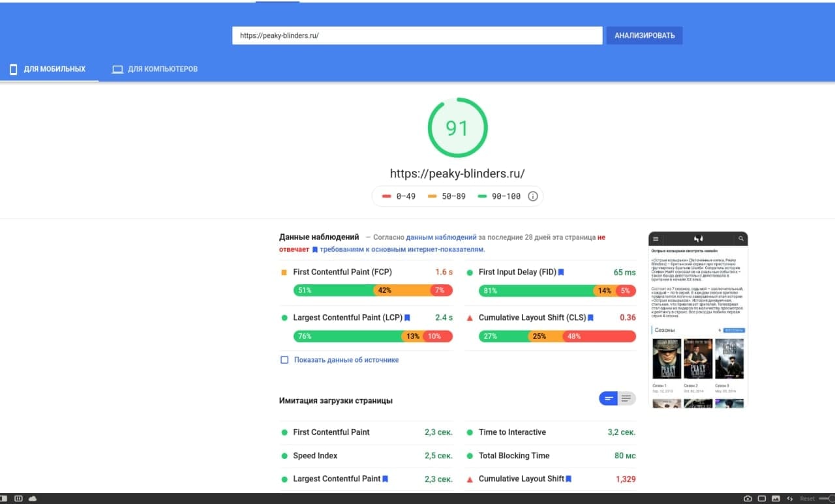Click the orange square icon beside First Contentful Paint (FCP)

tap(284, 273)
